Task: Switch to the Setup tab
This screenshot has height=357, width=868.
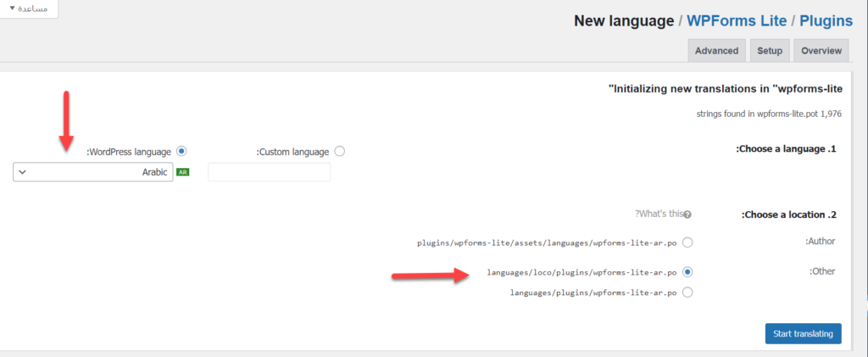Action: click(770, 51)
